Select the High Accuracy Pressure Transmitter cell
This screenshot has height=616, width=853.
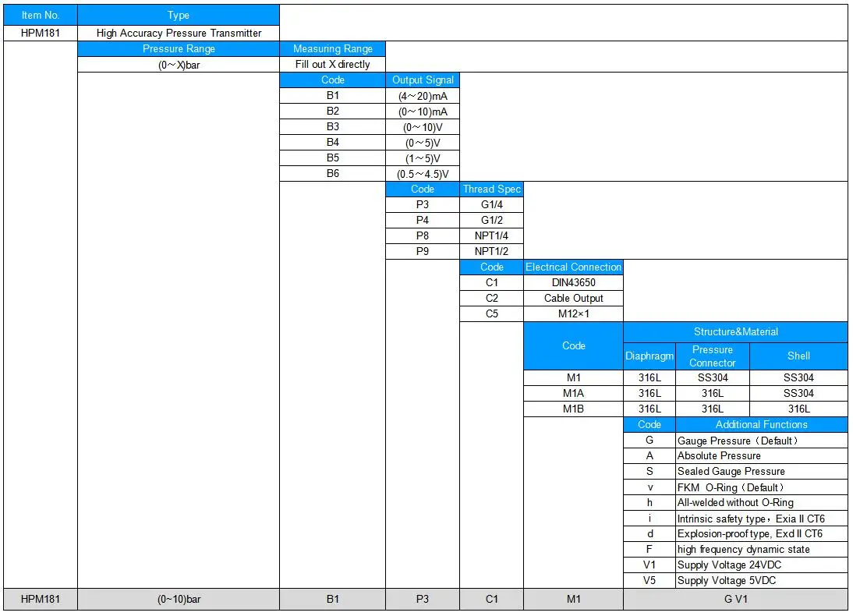pos(179,33)
